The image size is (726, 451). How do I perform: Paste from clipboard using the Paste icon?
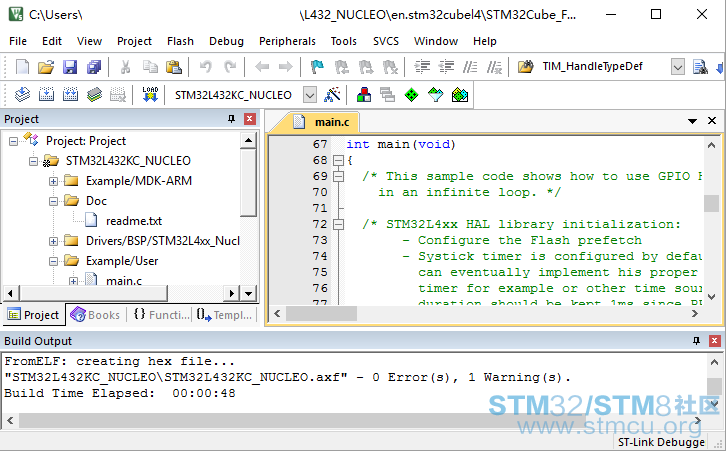174,67
